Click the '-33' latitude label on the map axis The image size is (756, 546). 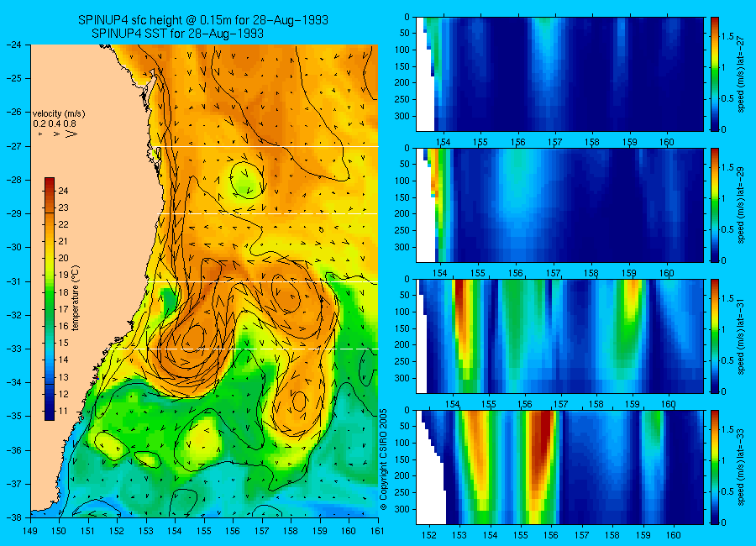pos(15,349)
